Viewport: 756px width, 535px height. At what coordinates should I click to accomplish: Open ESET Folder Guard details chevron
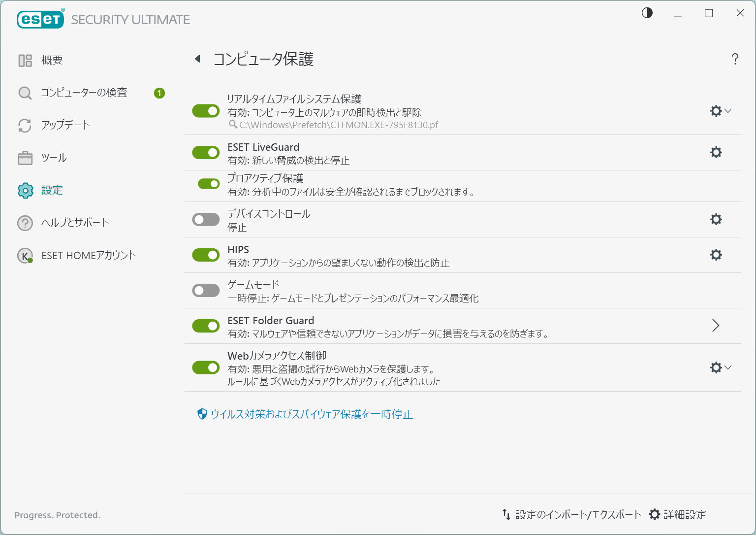(x=716, y=326)
